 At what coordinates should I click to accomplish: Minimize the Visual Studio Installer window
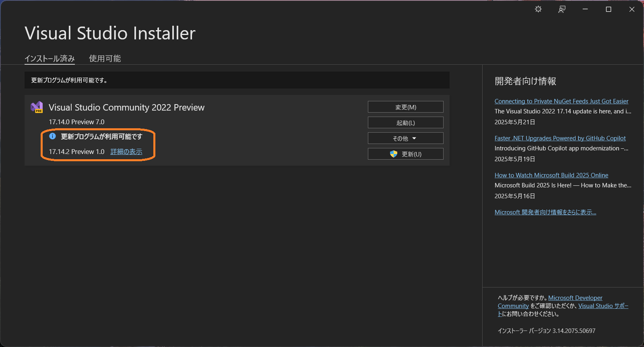[x=585, y=9]
